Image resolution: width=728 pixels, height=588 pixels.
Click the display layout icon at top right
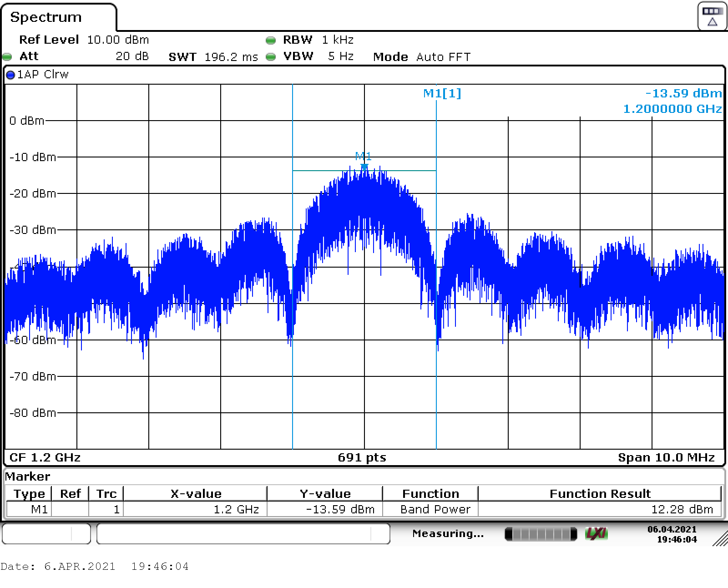coord(712,17)
